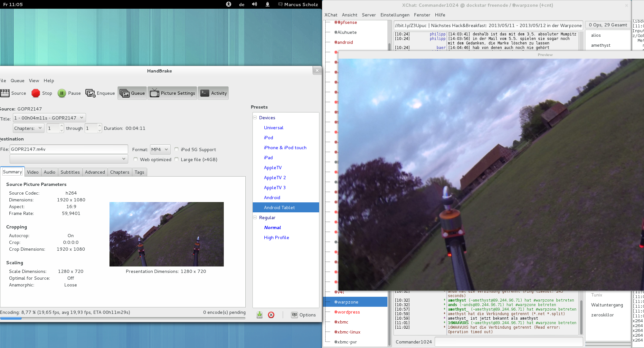Image resolution: width=644 pixels, height=348 pixels.
Task: Click the save preset icon below the presets
Action: (x=260, y=315)
